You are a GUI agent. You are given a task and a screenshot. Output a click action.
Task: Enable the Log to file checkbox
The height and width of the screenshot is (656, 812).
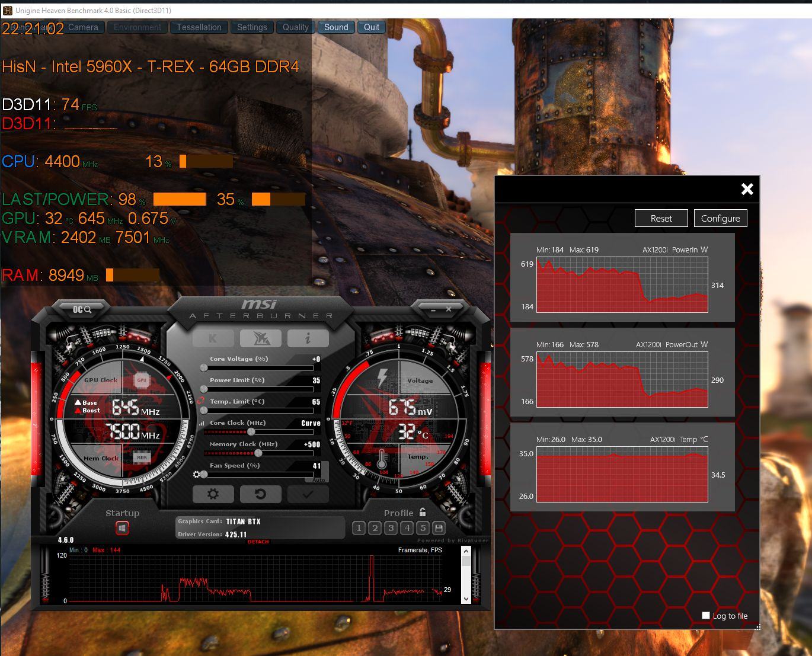(x=706, y=616)
